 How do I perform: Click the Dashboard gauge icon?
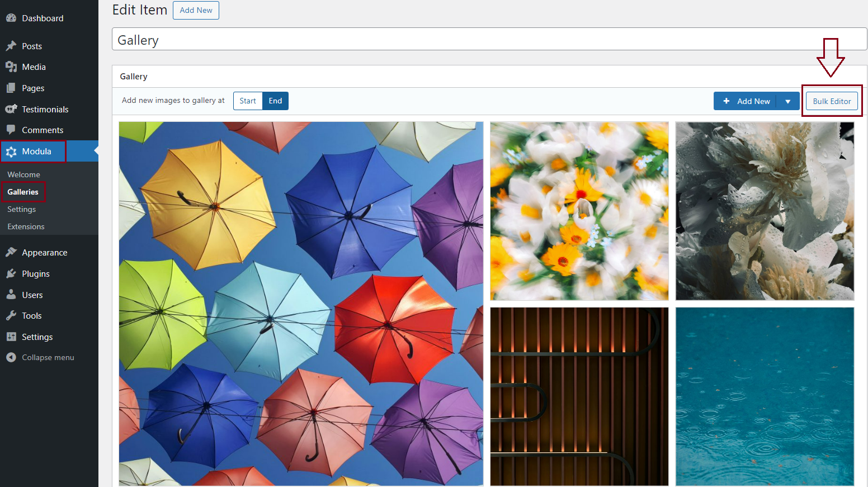coord(11,18)
